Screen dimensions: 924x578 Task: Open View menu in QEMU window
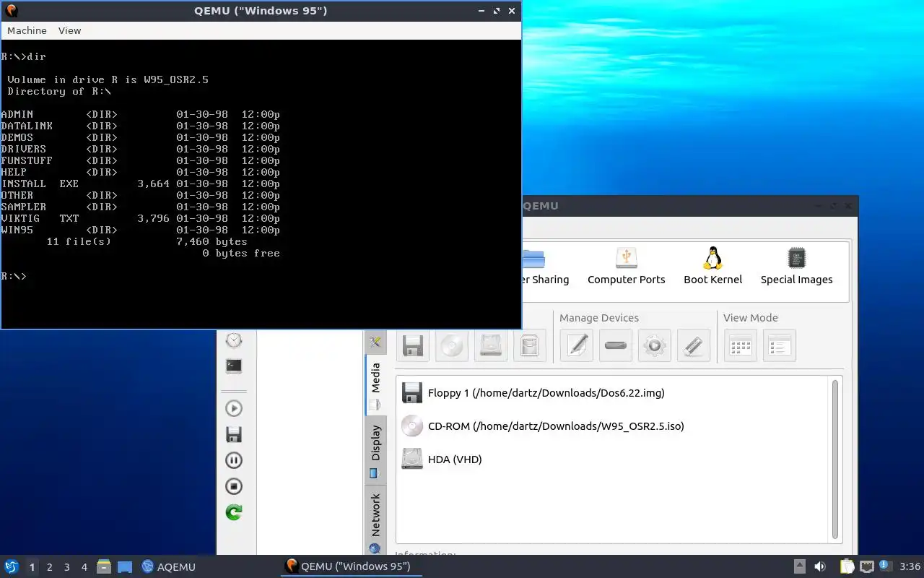[x=69, y=30]
